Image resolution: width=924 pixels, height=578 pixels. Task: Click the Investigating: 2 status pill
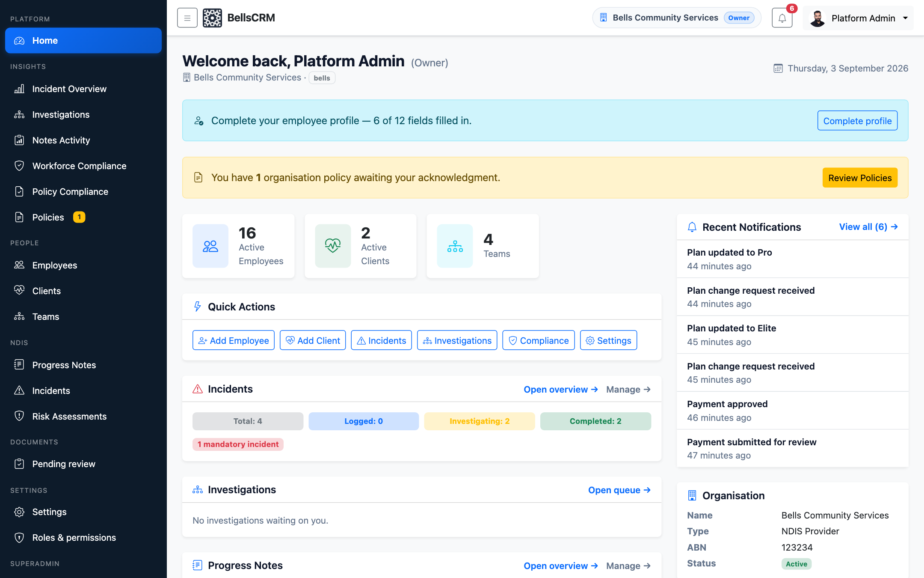tap(480, 421)
